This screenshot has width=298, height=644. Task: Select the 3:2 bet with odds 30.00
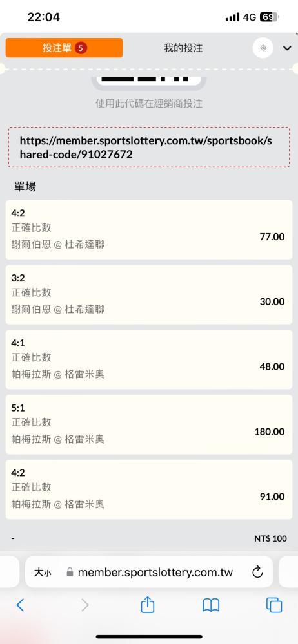(149, 294)
